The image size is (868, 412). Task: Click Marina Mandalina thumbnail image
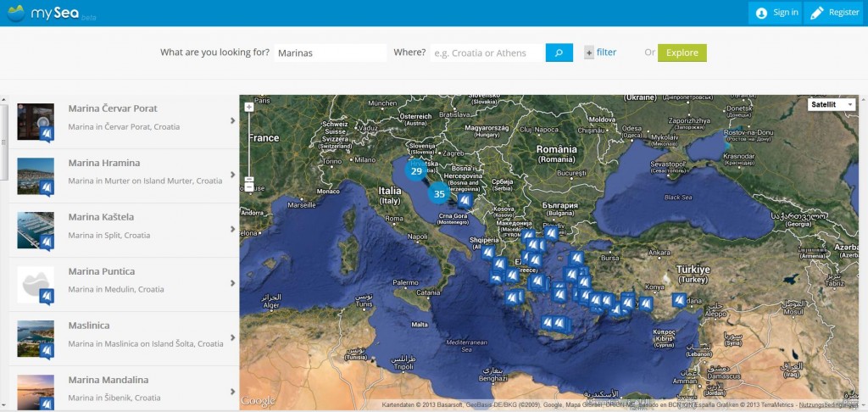click(x=36, y=393)
